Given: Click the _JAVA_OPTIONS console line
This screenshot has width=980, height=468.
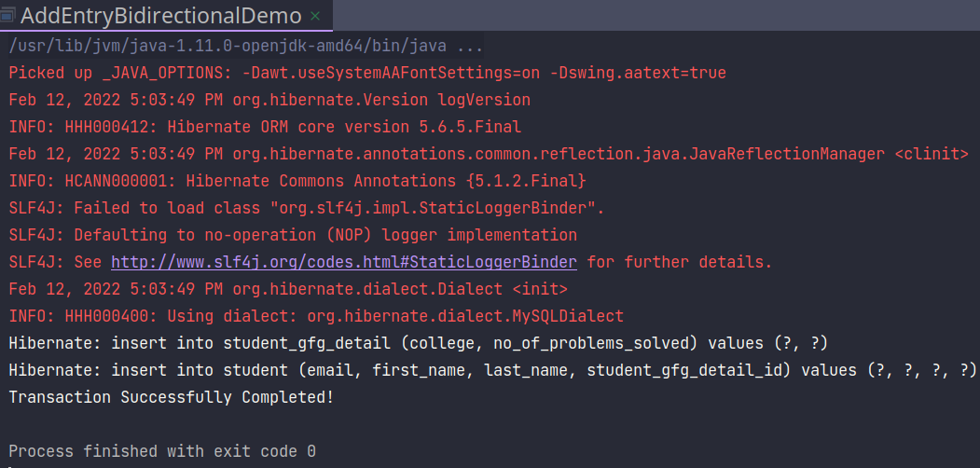Looking at the screenshot, I should coord(366,73).
